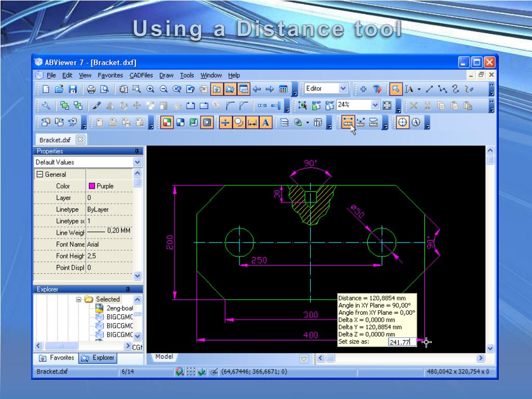Open the Draw menu
532x399 pixels.
coord(166,75)
